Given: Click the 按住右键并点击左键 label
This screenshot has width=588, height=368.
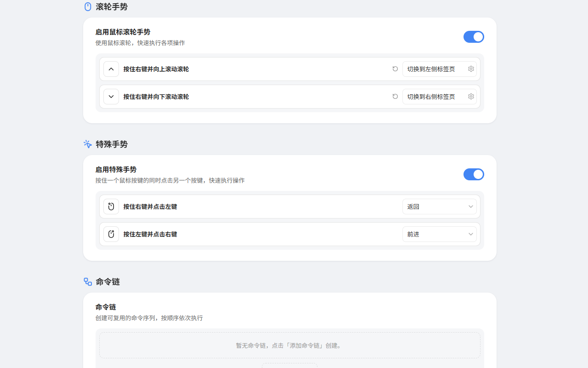Looking at the screenshot, I should point(150,207).
